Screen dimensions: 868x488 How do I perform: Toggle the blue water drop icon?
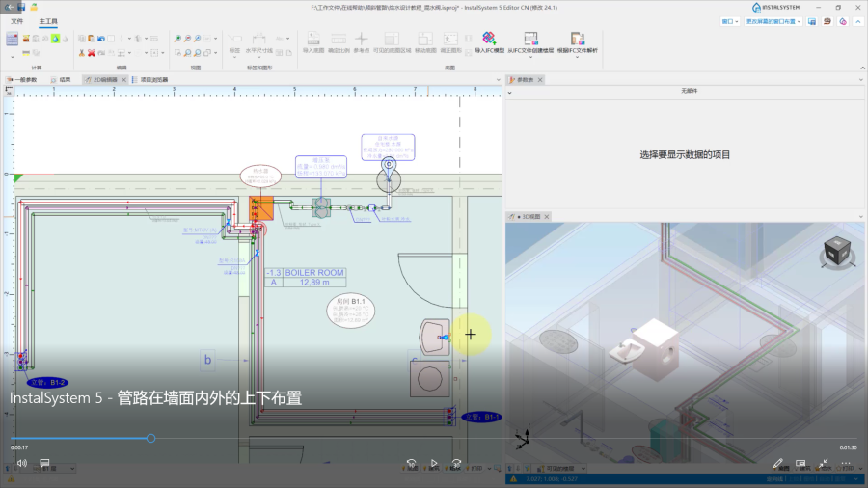(55, 39)
